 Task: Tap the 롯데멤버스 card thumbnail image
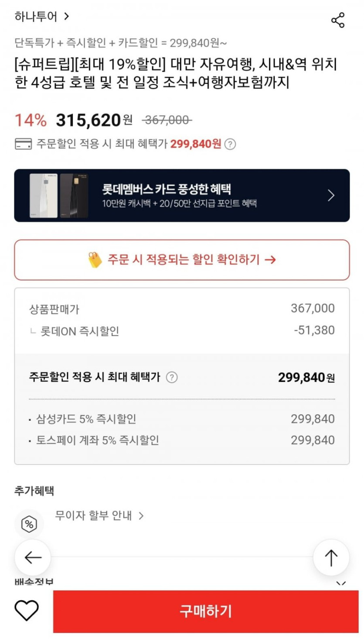pos(59,196)
